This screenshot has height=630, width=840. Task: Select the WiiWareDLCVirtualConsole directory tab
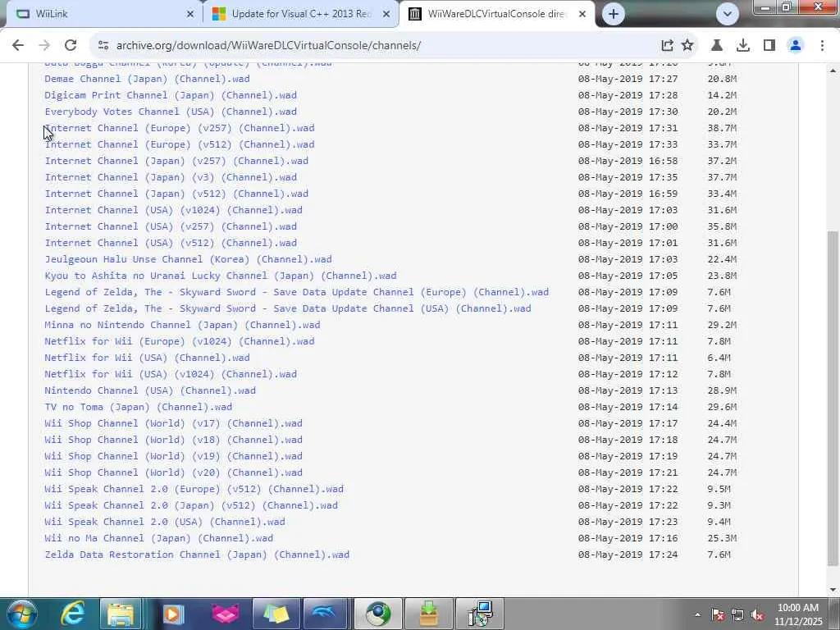click(x=497, y=14)
